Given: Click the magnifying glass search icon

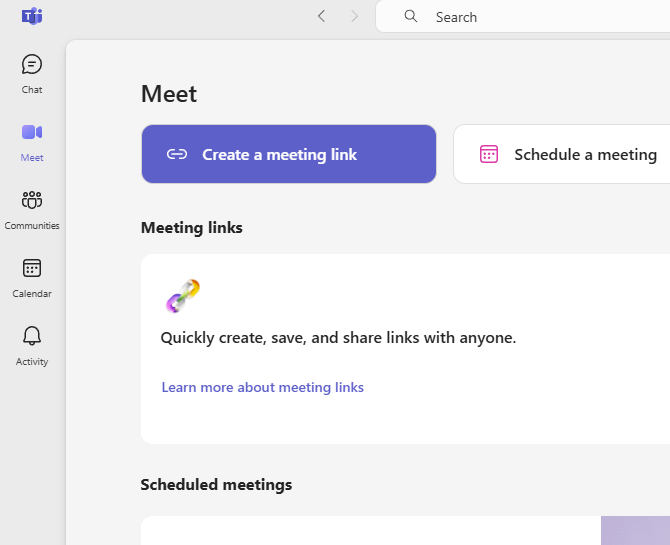Looking at the screenshot, I should (411, 16).
